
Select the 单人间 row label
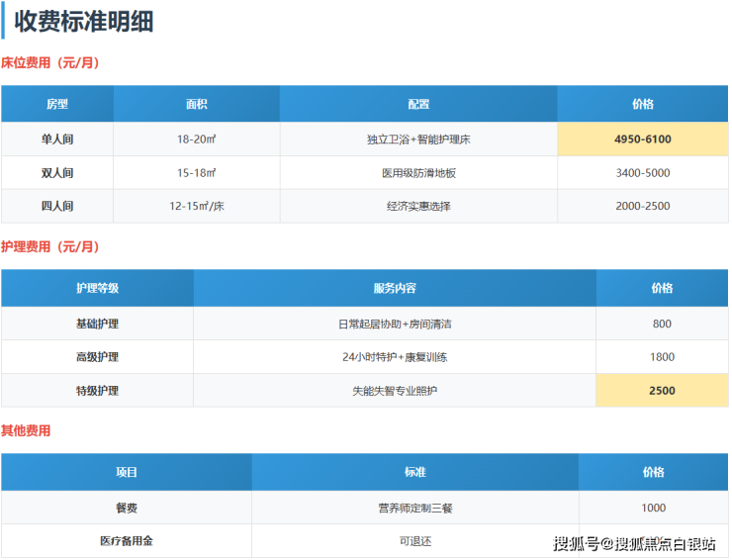(57, 140)
